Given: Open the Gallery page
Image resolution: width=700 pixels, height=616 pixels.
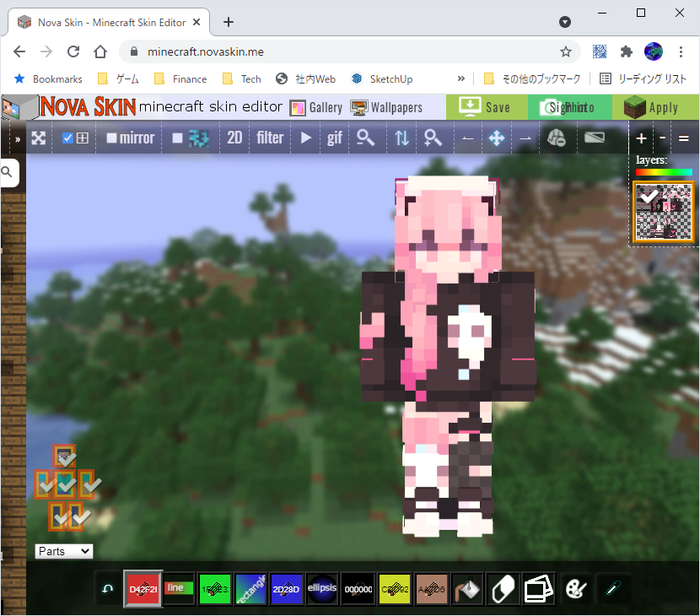Looking at the screenshot, I should [x=316, y=108].
